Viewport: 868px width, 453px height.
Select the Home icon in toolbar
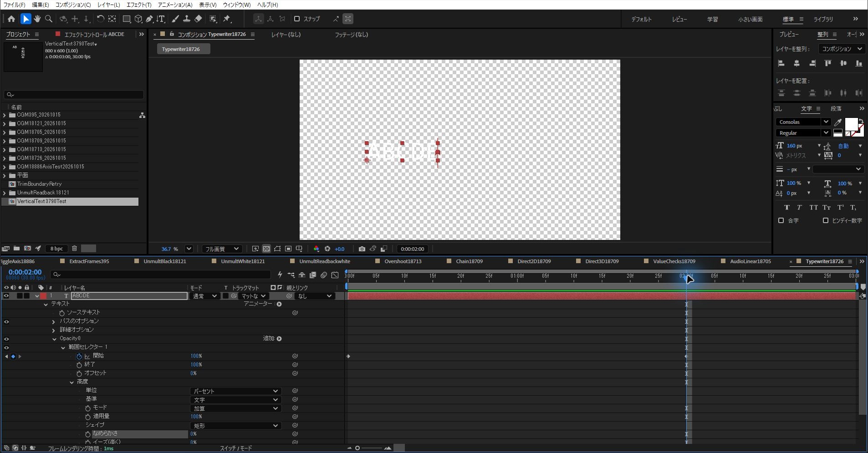click(x=11, y=19)
